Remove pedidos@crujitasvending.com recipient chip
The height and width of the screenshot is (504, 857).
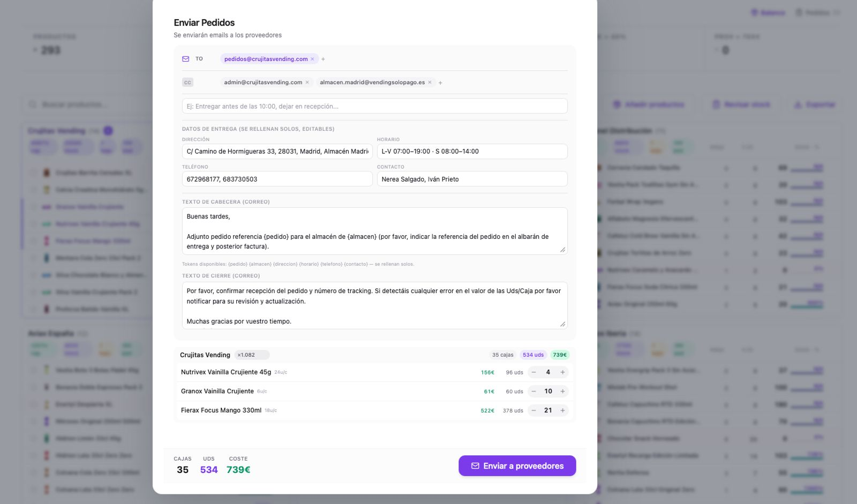click(x=312, y=59)
